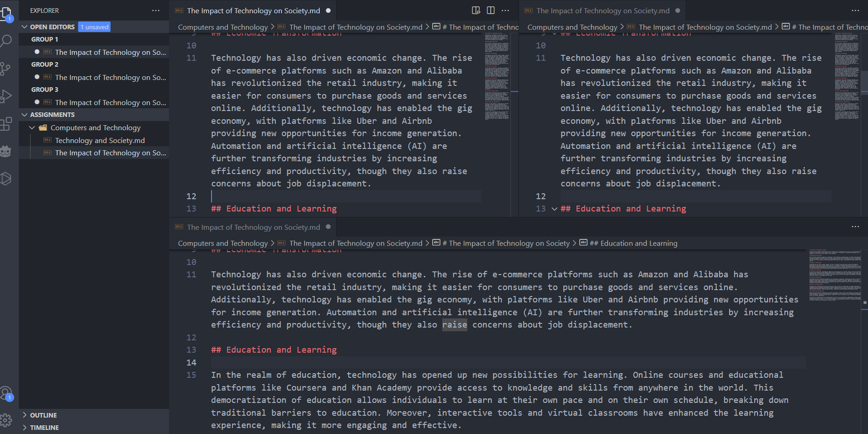Select bottom group tab The Impact of Technology
This screenshot has width=868, height=434.
[254, 227]
